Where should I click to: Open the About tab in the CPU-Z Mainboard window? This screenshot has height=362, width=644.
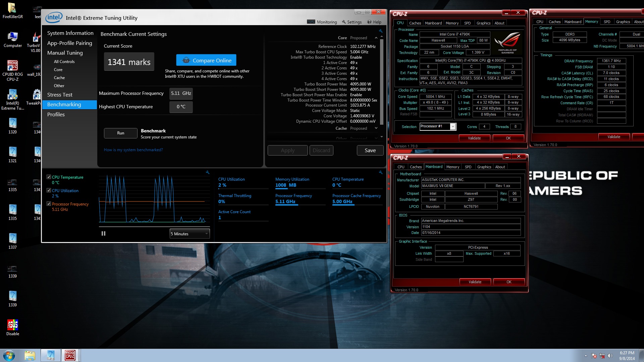(500, 167)
